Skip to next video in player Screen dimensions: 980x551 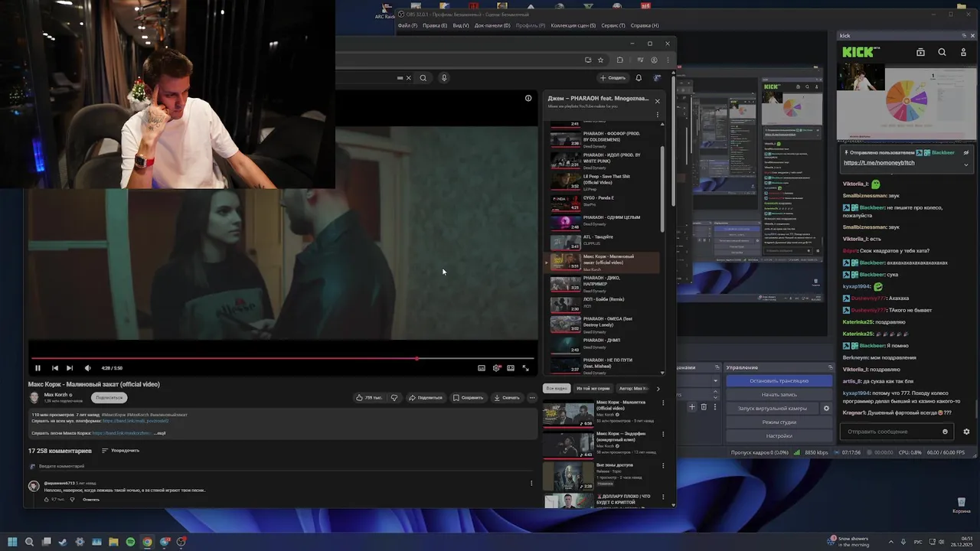click(70, 368)
